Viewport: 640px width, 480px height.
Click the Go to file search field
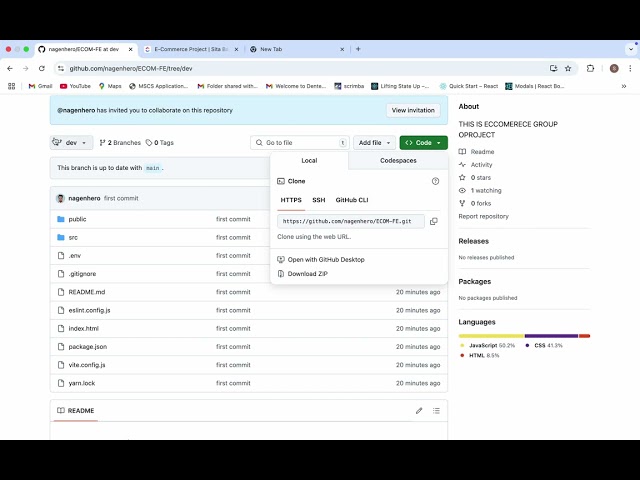(x=300, y=142)
